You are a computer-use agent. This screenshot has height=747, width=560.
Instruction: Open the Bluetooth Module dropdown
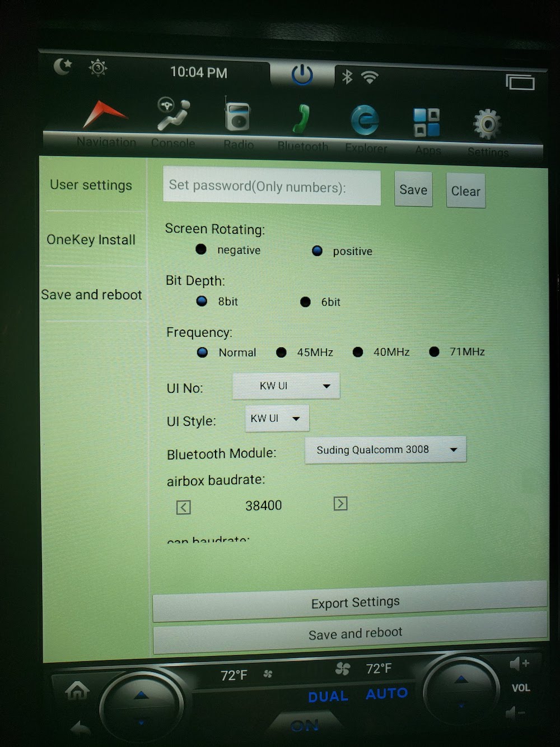(x=385, y=449)
